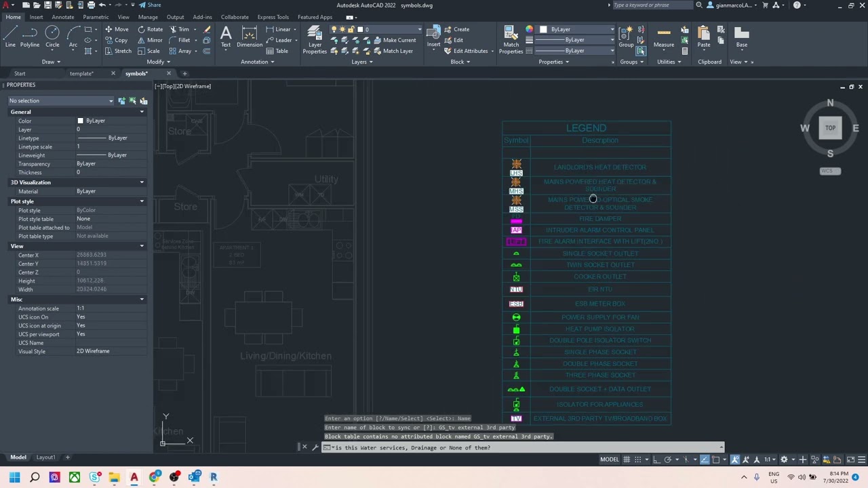Viewport: 868px width, 488px height.
Task: Click the Measure utility
Action: (x=664, y=37)
